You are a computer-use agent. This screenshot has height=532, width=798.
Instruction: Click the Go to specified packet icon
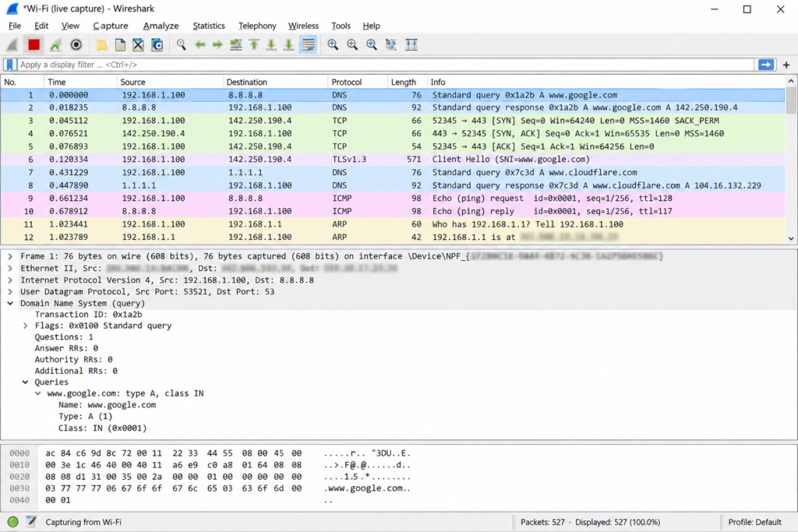(x=235, y=44)
